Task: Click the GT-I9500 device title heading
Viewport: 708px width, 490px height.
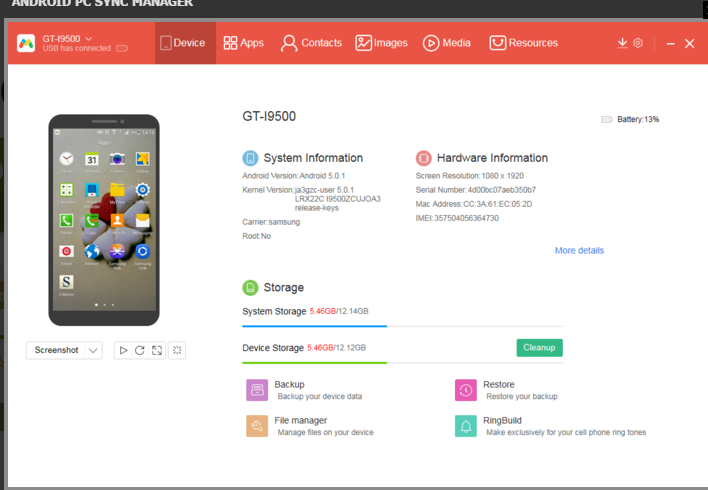Action: coord(269,117)
